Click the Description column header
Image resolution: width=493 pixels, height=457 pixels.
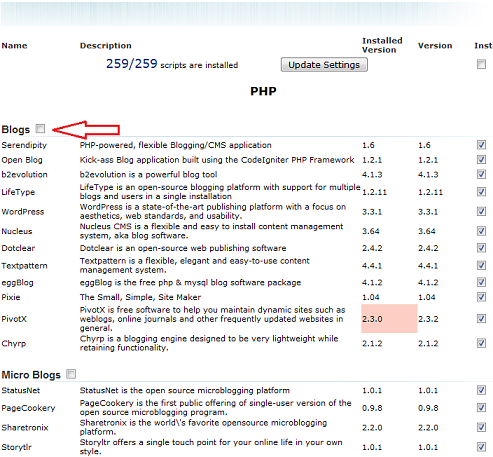[x=106, y=46]
